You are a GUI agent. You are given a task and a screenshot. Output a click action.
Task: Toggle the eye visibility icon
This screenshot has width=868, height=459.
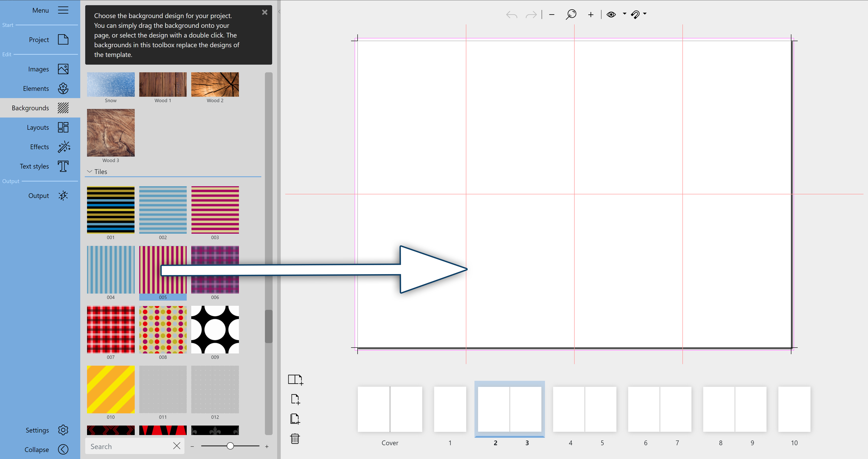pyautogui.click(x=611, y=14)
